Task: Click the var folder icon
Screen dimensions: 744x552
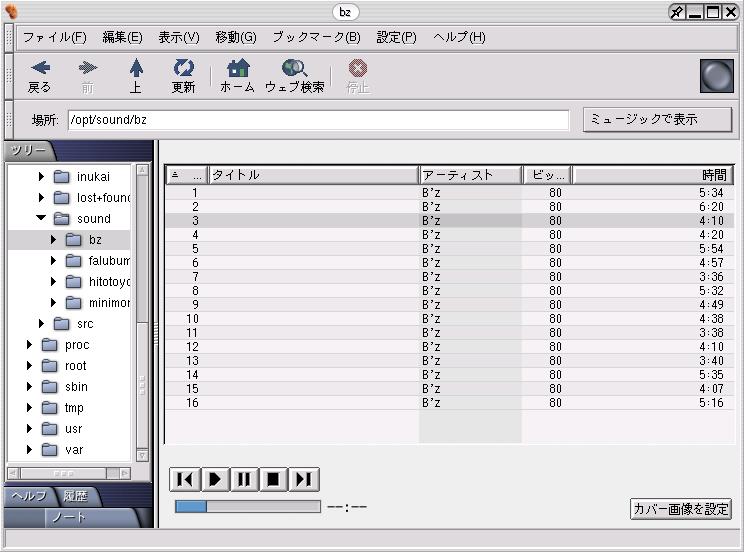Action: point(49,449)
